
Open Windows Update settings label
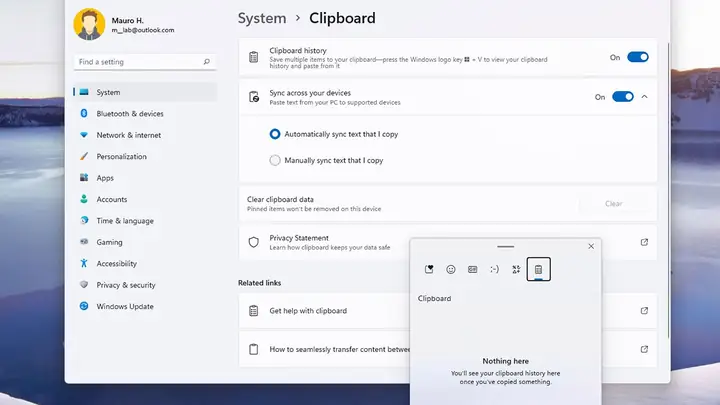click(x=125, y=306)
